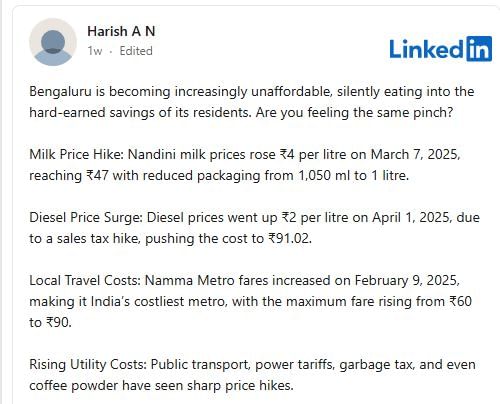Click the LinkedIn logo
500x404 pixels.
[440, 49]
